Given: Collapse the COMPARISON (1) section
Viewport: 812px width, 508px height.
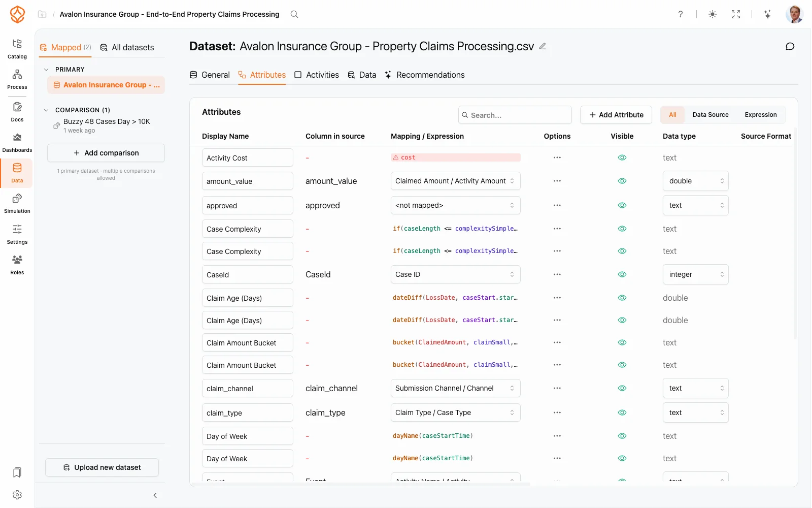Looking at the screenshot, I should (46, 110).
